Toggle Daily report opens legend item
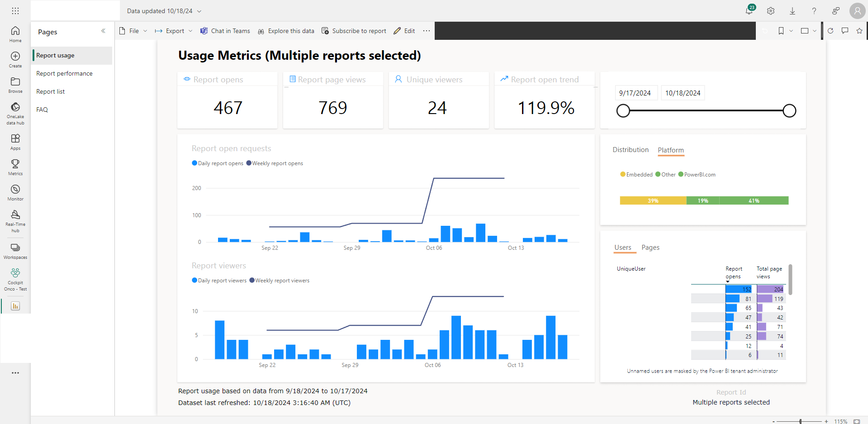The height and width of the screenshot is (424, 868). (x=218, y=163)
